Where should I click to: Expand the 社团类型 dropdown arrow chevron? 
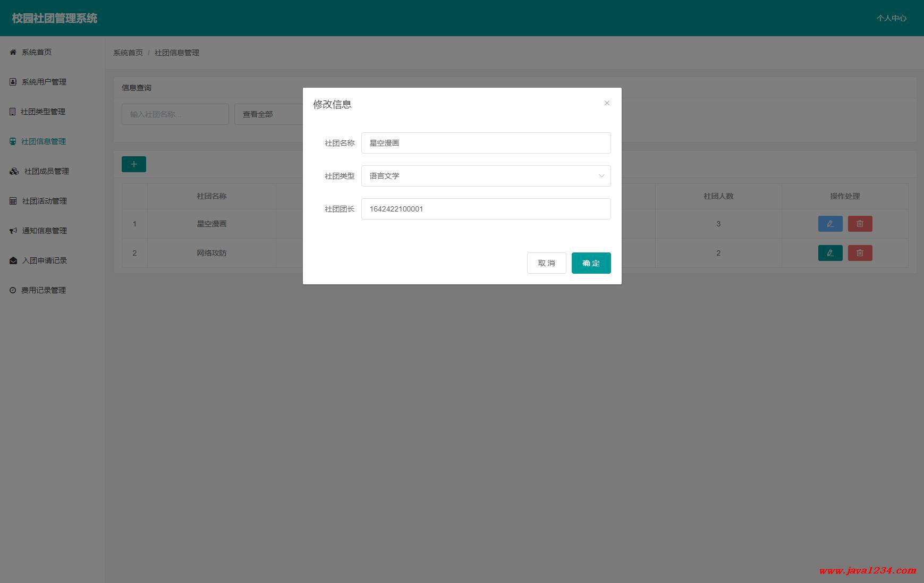[601, 176]
